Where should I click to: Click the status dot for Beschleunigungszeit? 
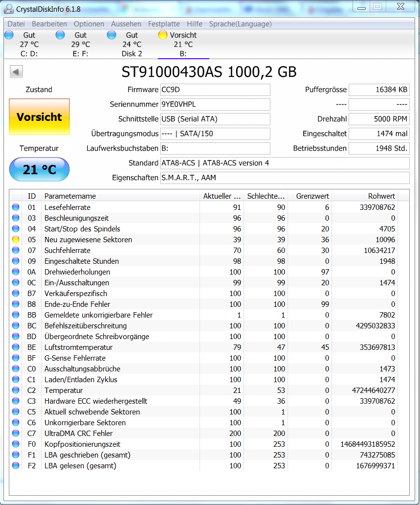pos(16,218)
